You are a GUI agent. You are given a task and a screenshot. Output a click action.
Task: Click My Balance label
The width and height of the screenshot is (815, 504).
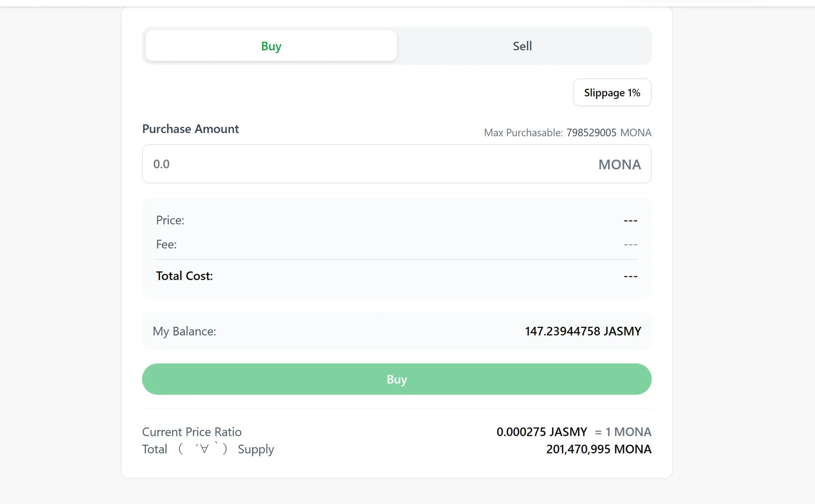click(184, 331)
